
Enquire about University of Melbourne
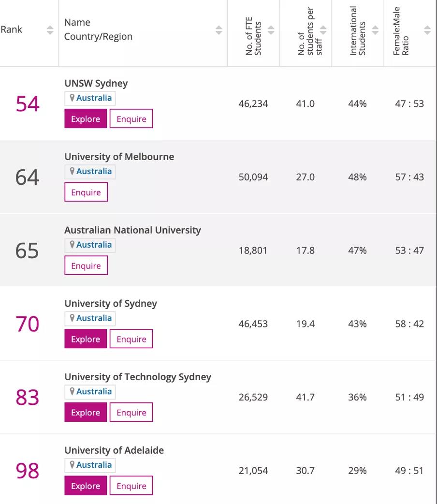pyautogui.click(x=86, y=193)
